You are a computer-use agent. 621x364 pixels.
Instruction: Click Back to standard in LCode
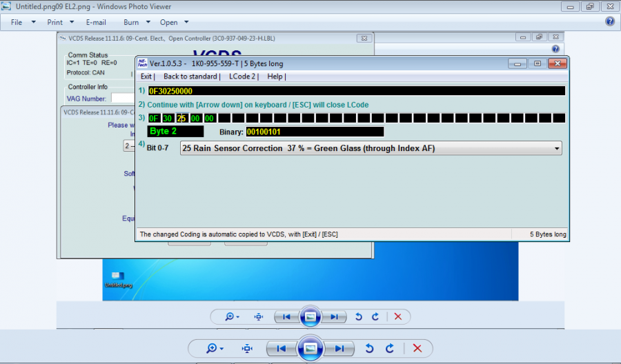(x=190, y=77)
